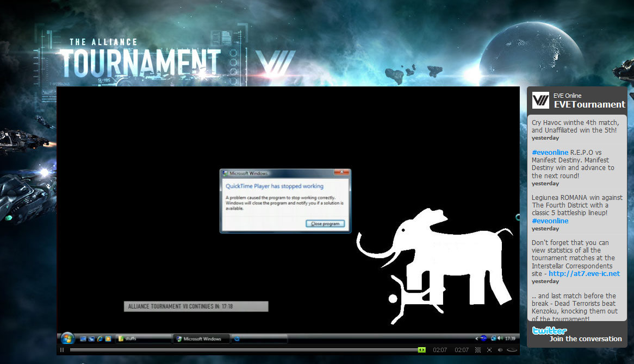634x364 pixels.
Task: Click the countdown banner showing 17:18
Action: (x=196, y=306)
